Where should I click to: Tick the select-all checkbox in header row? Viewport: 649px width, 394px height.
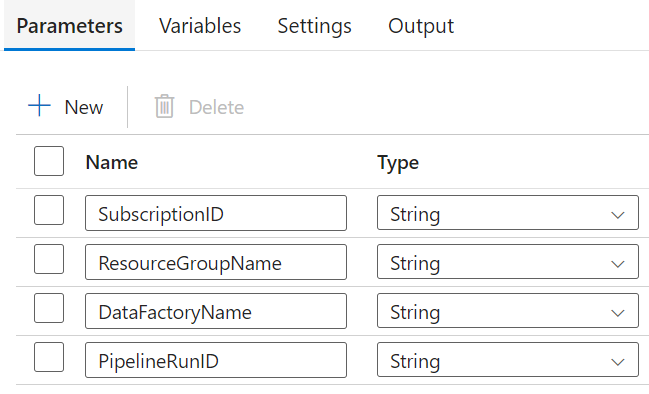click(49, 161)
